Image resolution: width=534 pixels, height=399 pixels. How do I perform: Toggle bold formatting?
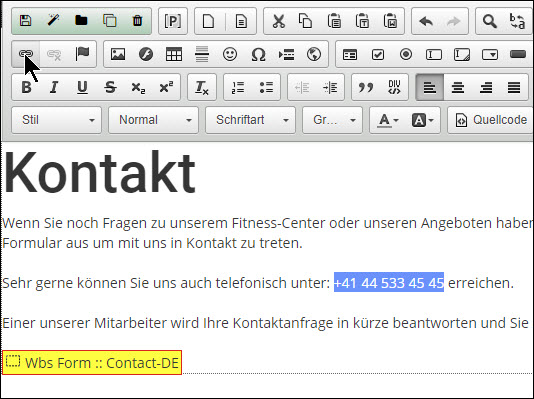[x=26, y=87]
